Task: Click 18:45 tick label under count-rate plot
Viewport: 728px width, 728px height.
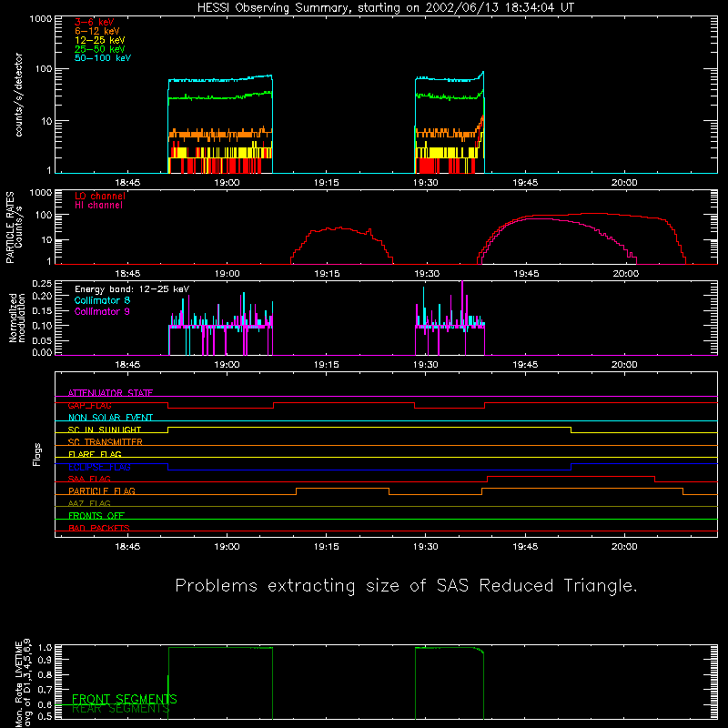Action: pyautogui.click(x=127, y=183)
